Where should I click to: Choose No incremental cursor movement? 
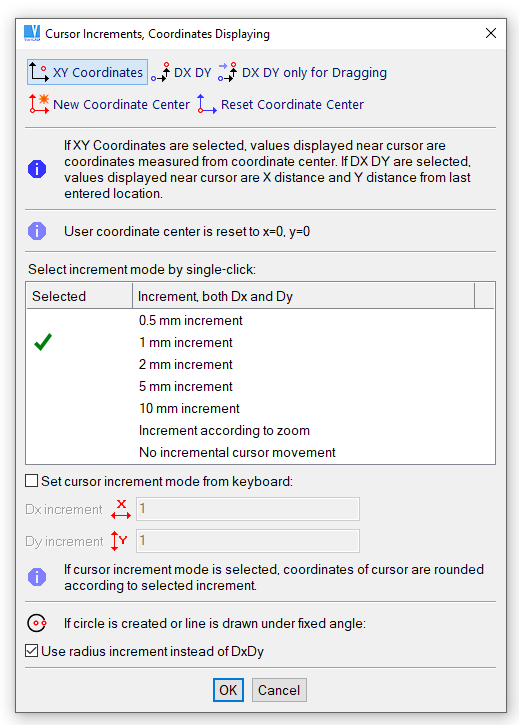pyautogui.click(x=260, y=452)
